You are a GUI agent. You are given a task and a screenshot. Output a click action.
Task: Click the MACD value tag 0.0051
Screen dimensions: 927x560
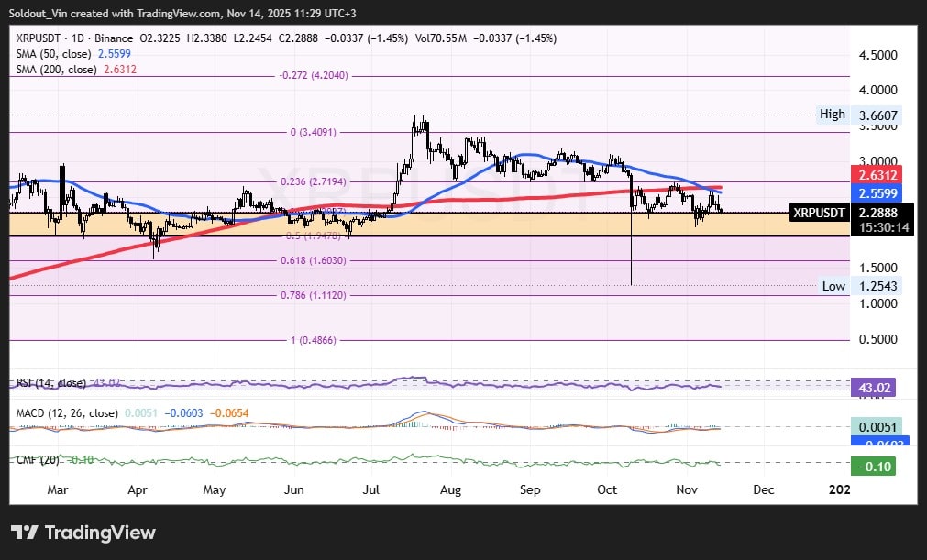pyautogui.click(x=878, y=426)
